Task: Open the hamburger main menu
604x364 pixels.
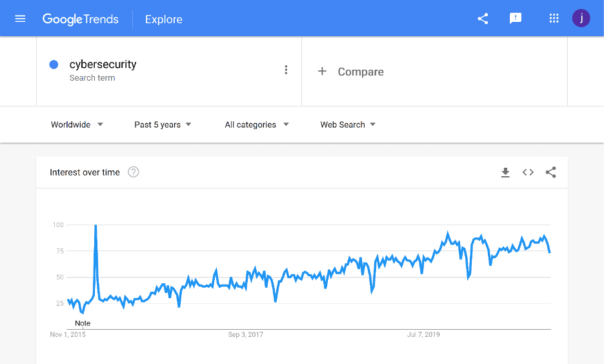Action: (x=20, y=19)
